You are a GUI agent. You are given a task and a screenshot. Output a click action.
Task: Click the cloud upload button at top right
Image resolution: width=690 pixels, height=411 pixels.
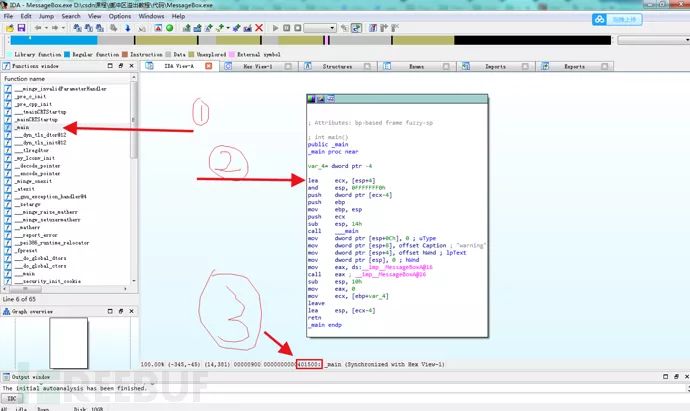pyautogui.click(x=617, y=19)
